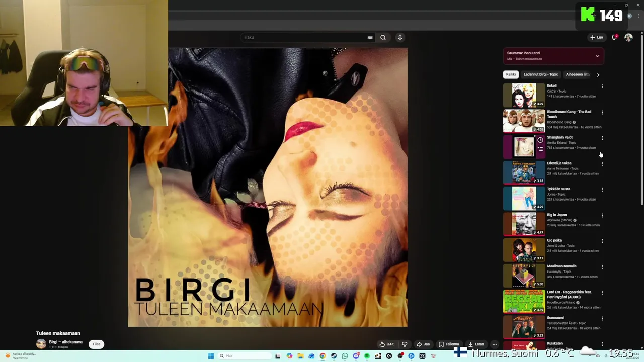
Task: Play the Edestä ja takaa thumbnail
Action: pos(524,172)
